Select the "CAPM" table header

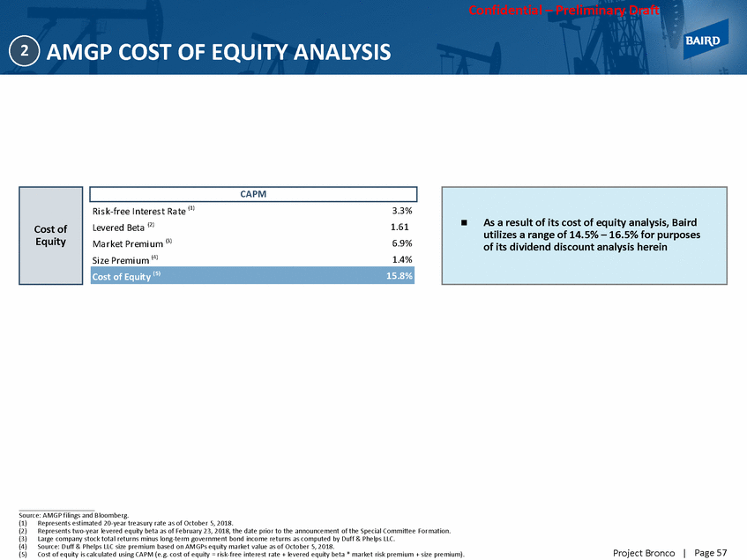253,194
